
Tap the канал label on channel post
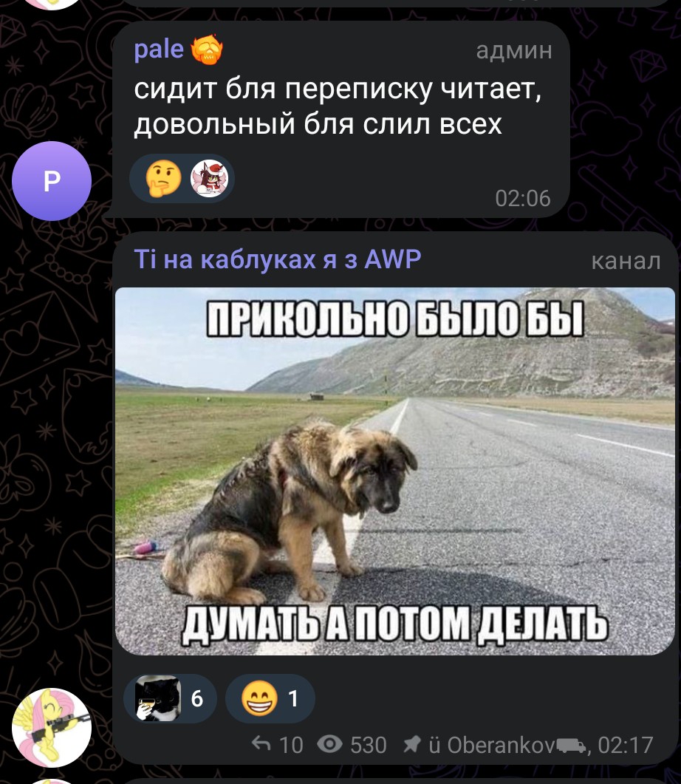click(x=626, y=261)
